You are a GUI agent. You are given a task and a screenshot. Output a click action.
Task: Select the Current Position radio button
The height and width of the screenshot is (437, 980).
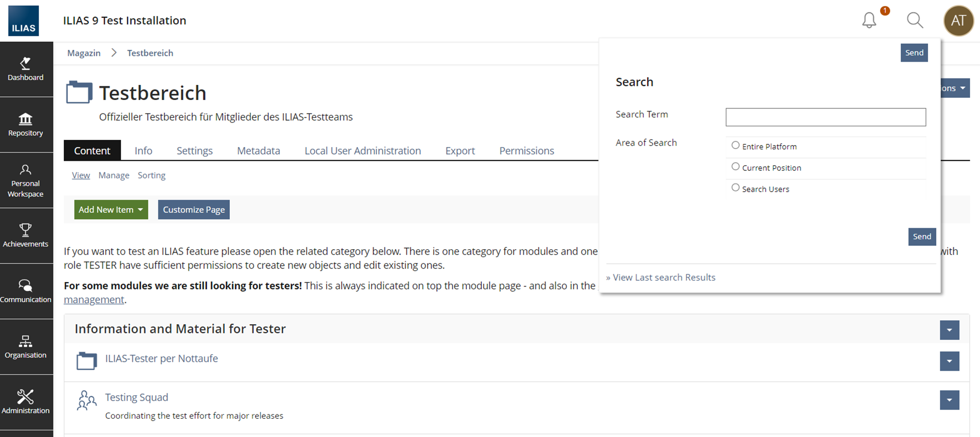[735, 167]
